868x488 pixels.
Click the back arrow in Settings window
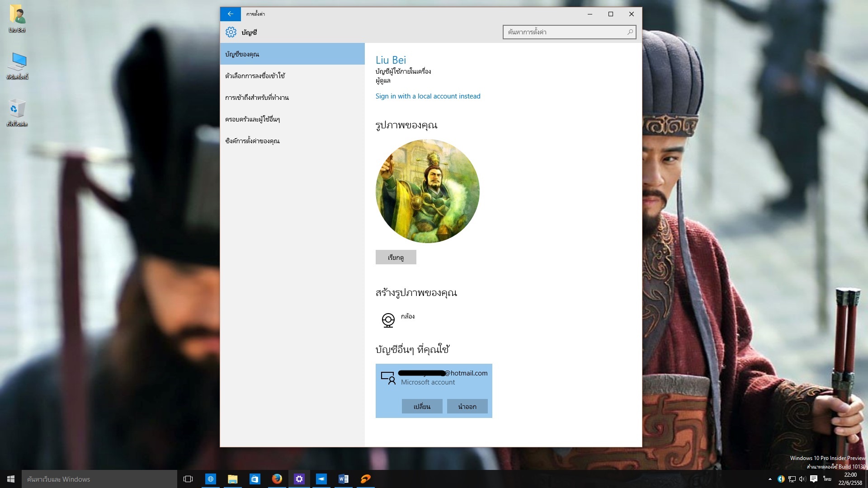230,14
